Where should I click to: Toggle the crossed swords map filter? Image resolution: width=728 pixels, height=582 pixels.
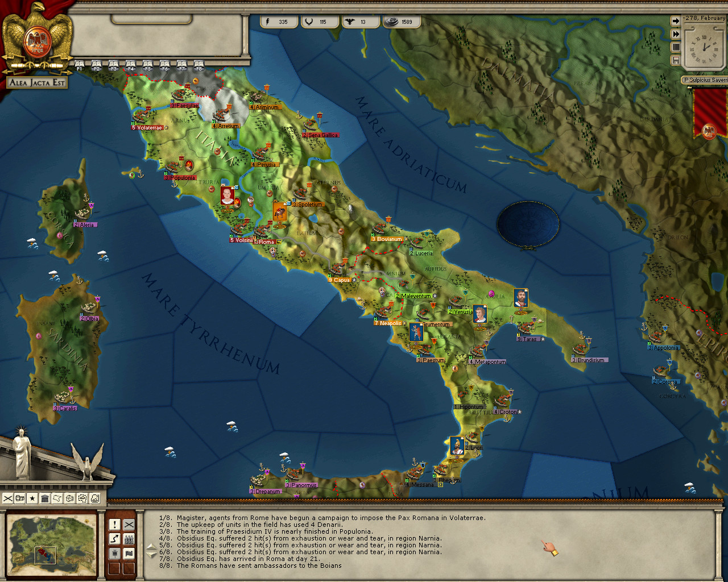point(8,498)
